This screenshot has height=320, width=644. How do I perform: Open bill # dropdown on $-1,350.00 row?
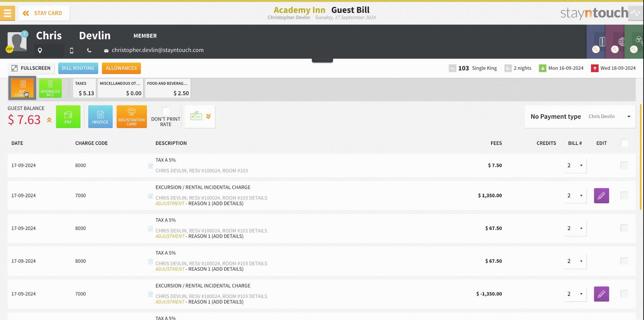pyautogui.click(x=576, y=294)
